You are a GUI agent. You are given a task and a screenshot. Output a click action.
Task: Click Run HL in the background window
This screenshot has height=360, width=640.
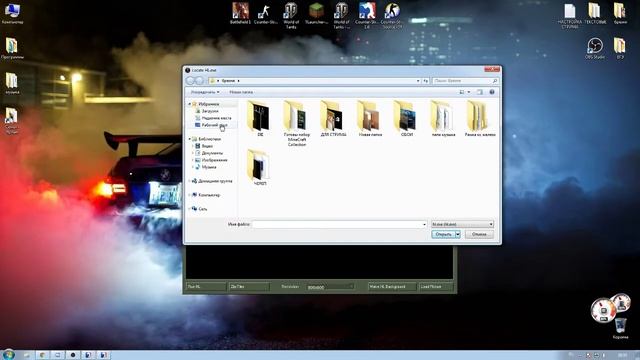coord(206,287)
